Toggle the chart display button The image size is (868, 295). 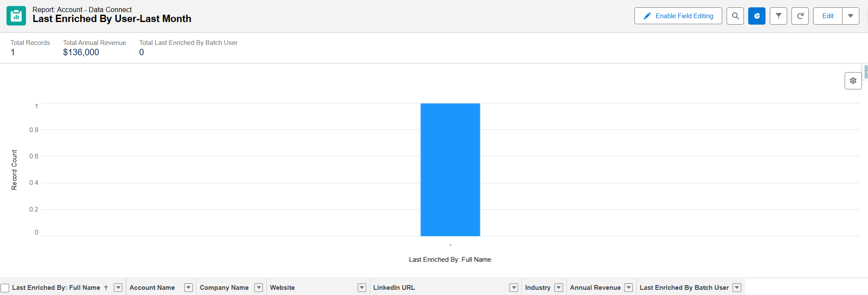pos(756,16)
